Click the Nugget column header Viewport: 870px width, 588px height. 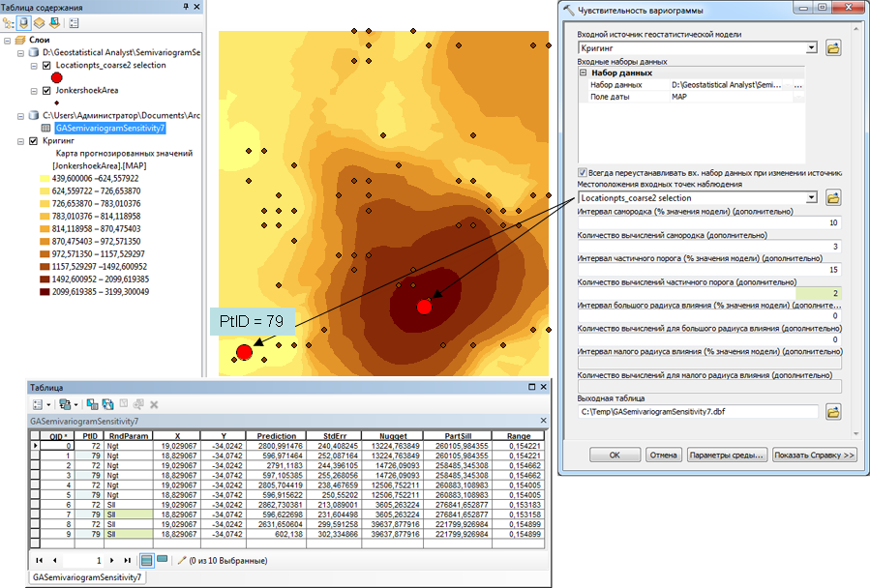tap(393, 436)
